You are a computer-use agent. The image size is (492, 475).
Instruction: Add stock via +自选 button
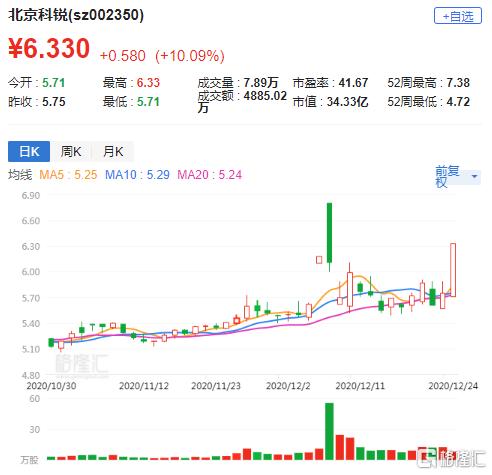(457, 16)
